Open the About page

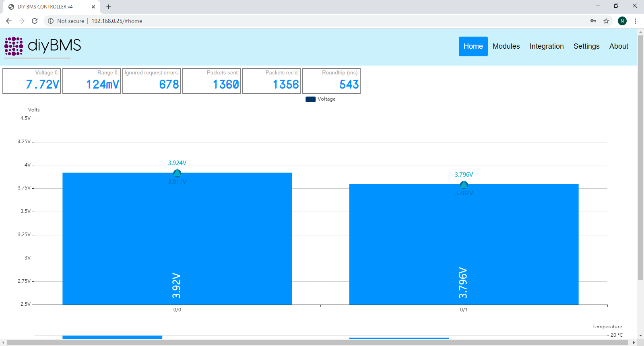[619, 46]
